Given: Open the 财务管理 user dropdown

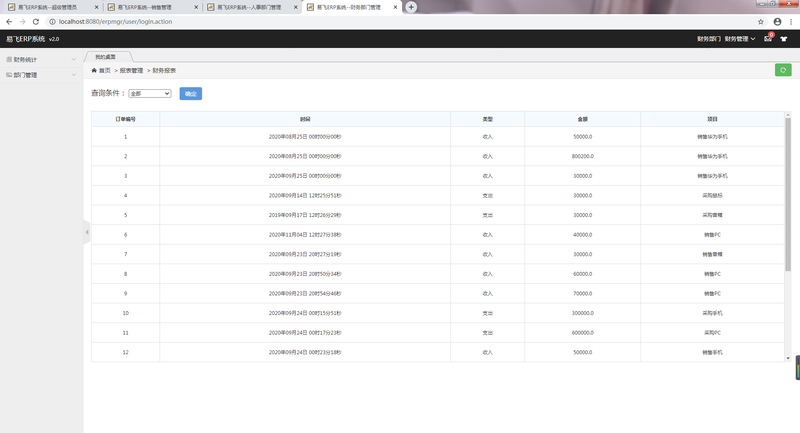Looking at the screenshot, I should coord(740,39).
